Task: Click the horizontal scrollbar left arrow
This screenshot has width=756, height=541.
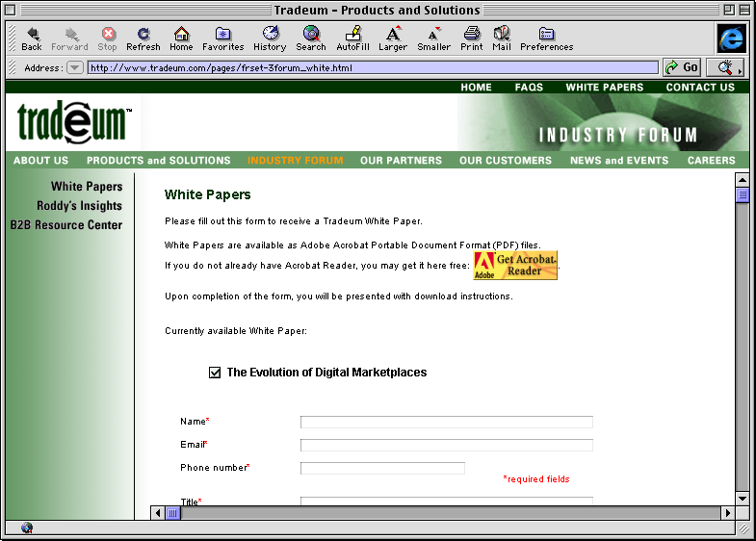Action: [x=158, y=513]
